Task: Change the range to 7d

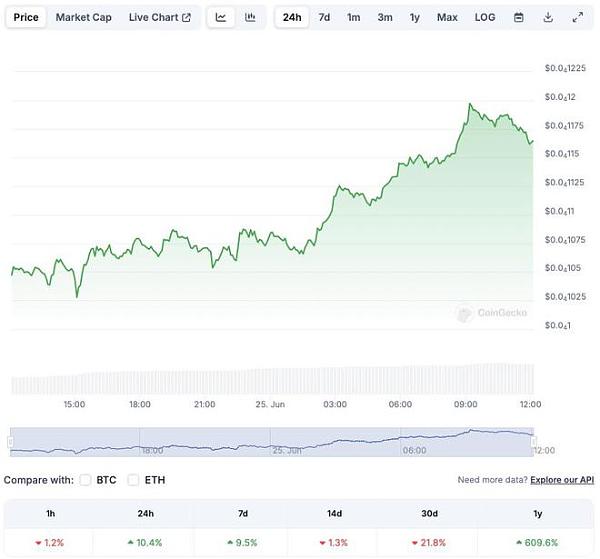Action: click(x=324, y=18)
